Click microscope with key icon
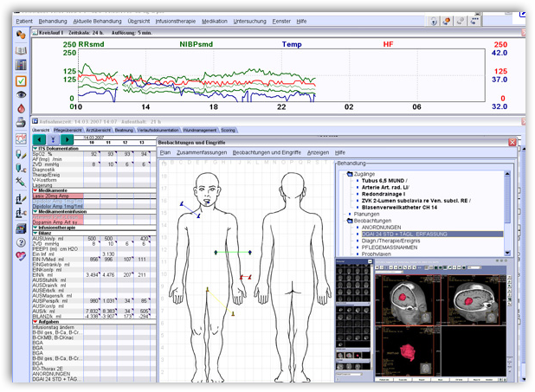 pos(21,213)
